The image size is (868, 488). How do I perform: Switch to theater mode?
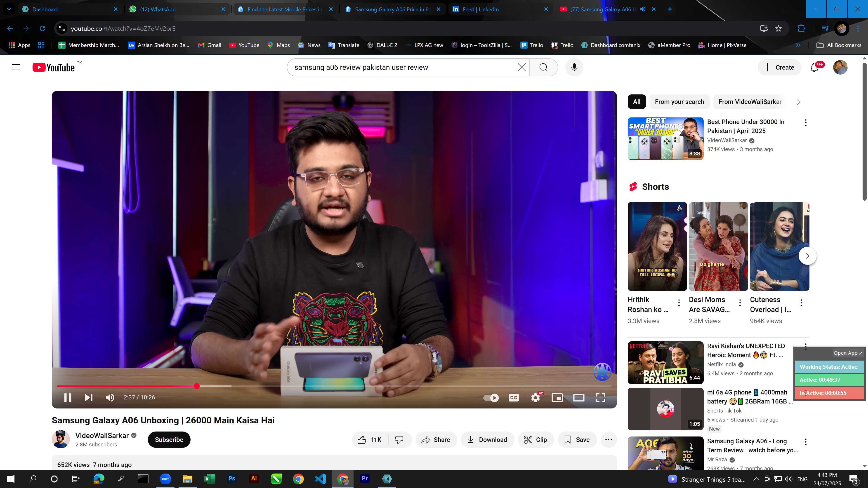pos(579,398)
